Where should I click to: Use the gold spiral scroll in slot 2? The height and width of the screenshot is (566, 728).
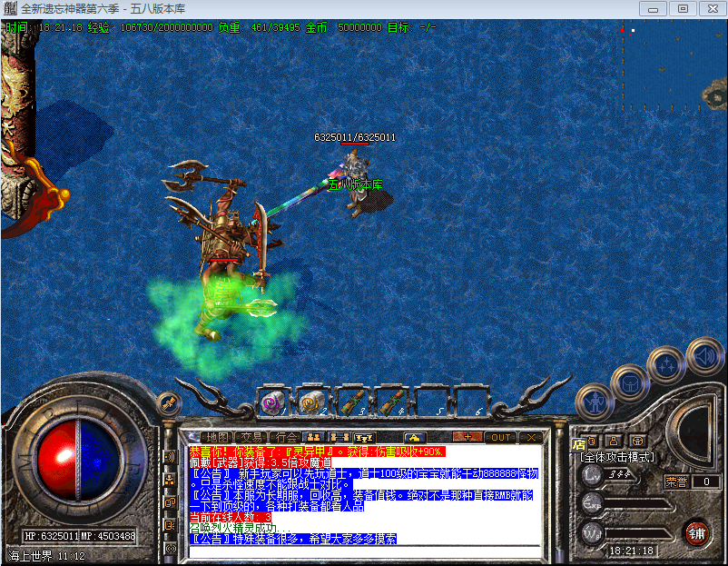click(x=312, y=402)
